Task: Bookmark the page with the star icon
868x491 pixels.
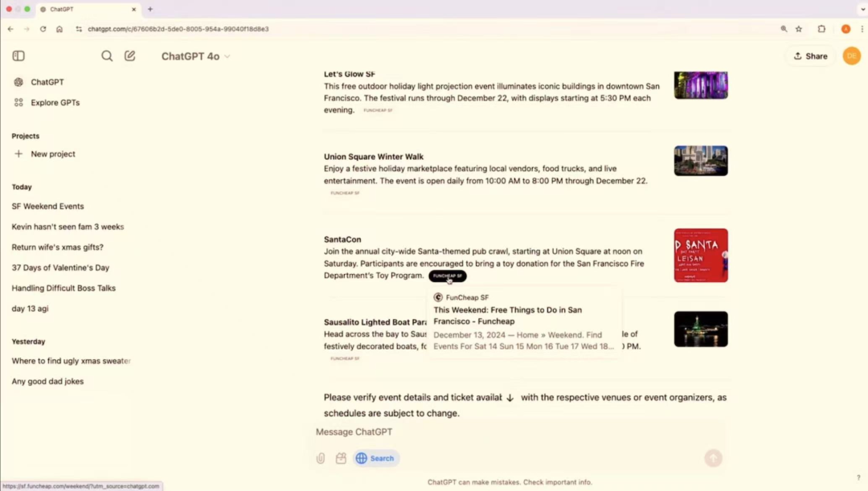Action: 799,29
